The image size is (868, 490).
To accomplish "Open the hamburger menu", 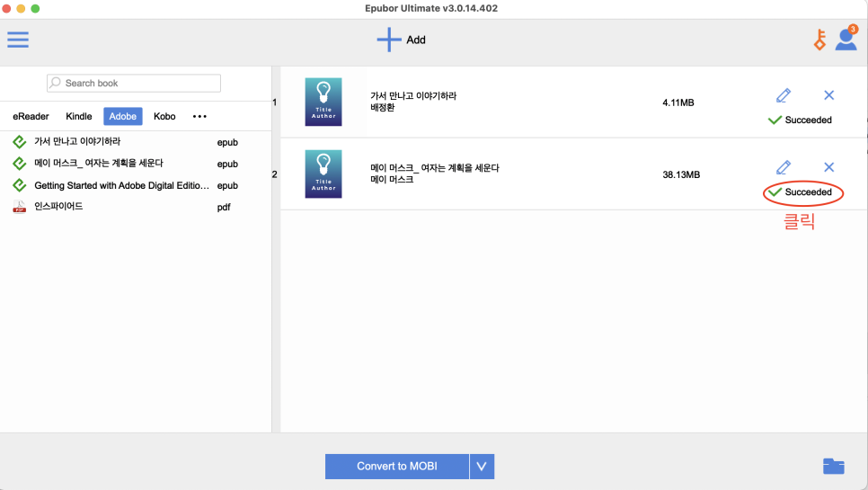I will pyautogui.click(x=18, y=40).
